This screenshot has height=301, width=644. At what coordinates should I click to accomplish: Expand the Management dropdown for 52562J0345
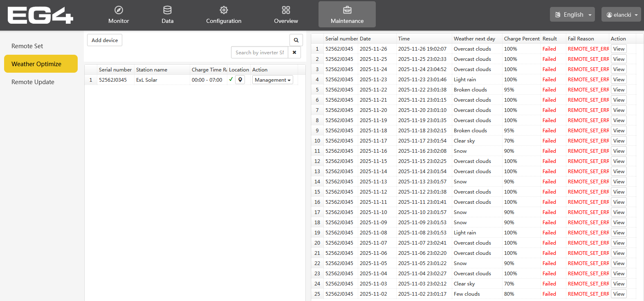[x=272, y=80]
